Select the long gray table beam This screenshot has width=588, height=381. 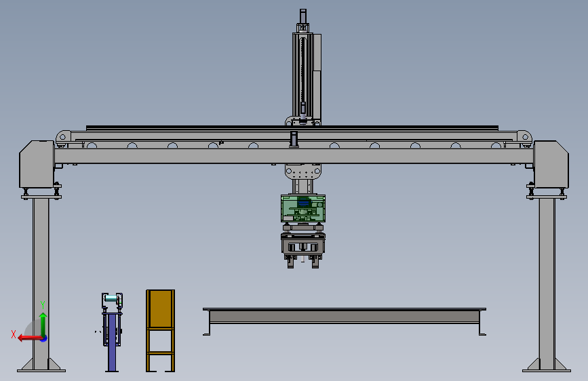[x=345, y=316]
